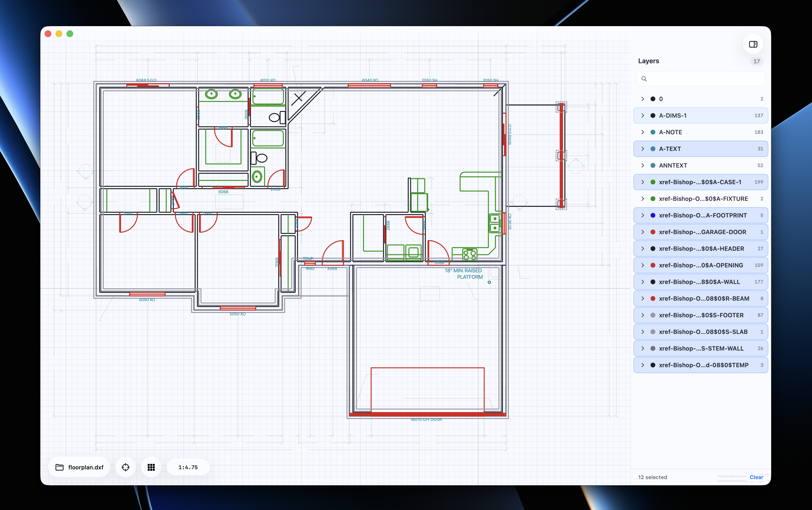The image size is (812, 510).
Task: Toggle the S-STEM-WALL layer row
Action: coord(700,348)
